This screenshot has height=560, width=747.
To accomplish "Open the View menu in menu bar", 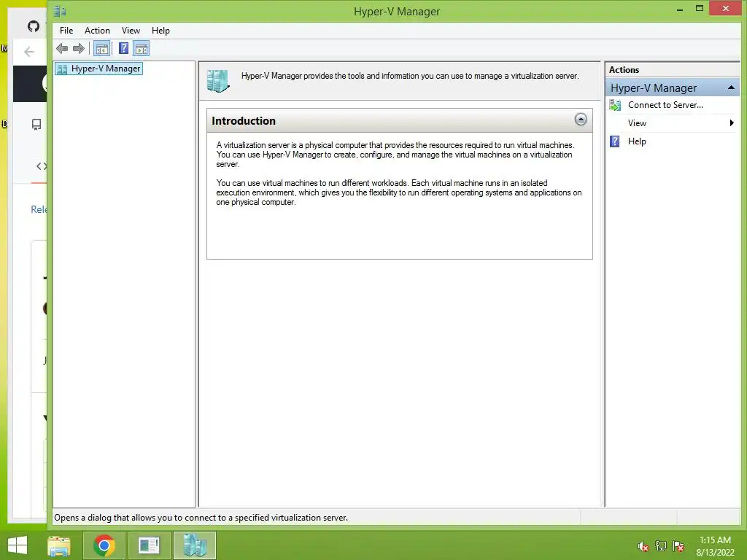I will point(131,31).
